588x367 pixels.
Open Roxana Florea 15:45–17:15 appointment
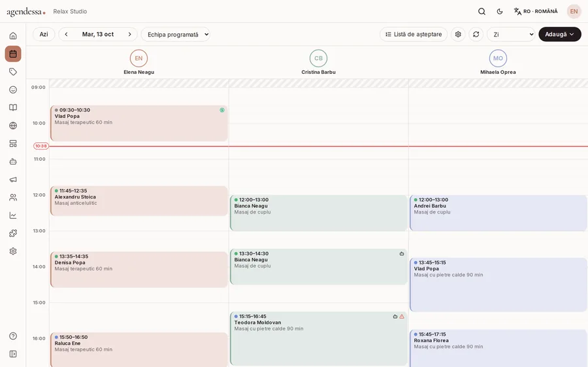(498, 348)
